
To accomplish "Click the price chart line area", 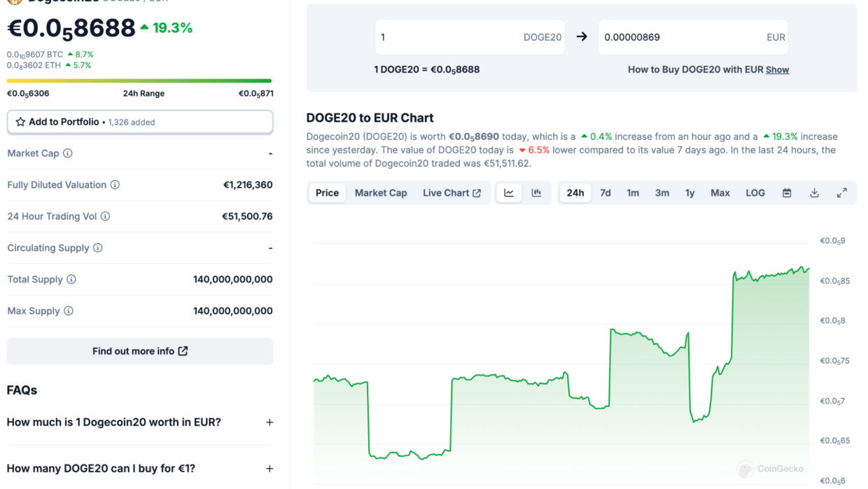I will 561,364.
